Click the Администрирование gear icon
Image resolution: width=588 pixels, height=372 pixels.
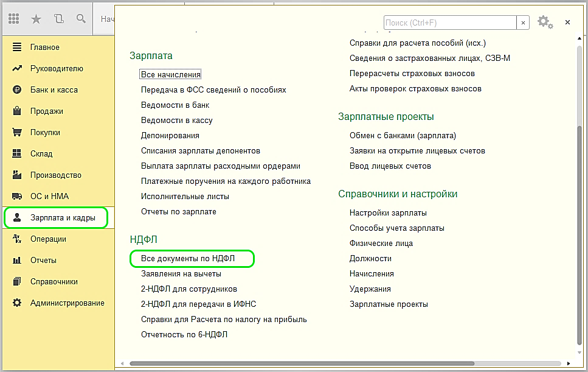pos(17,303)
